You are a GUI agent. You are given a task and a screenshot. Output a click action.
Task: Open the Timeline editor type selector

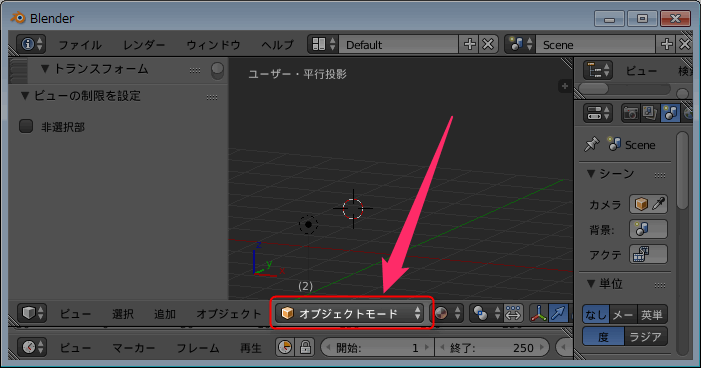[x=32, y=347]
